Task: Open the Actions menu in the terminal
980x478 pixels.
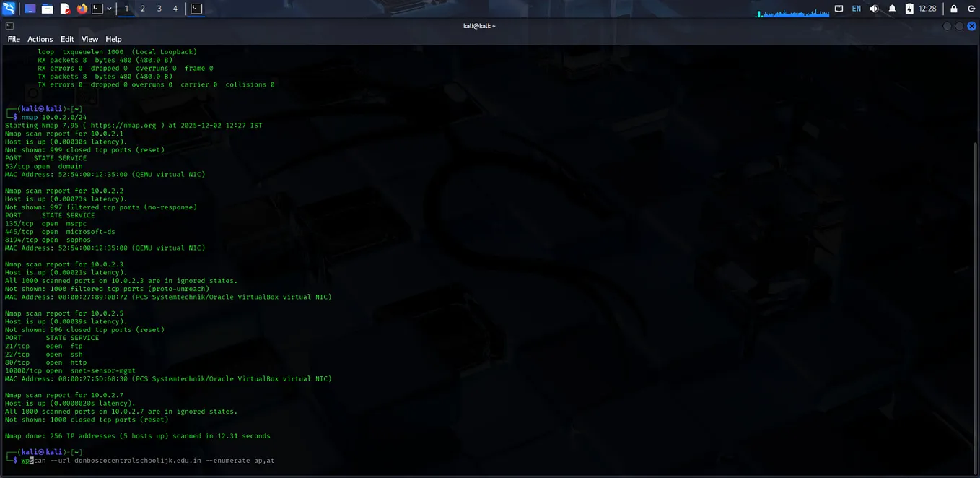Action: tap(40, 39)
